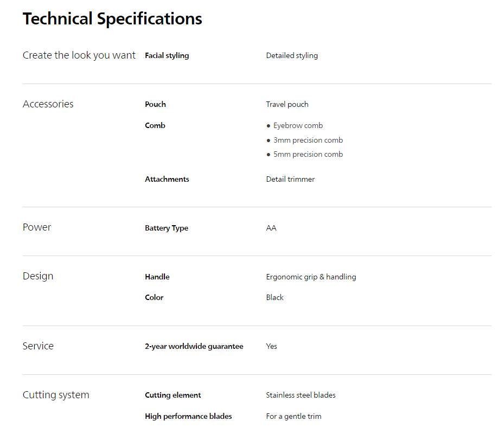This screenshot has height=440, width=504.
Task: Click the 'Detailed styling' value text
Action: 292,55
